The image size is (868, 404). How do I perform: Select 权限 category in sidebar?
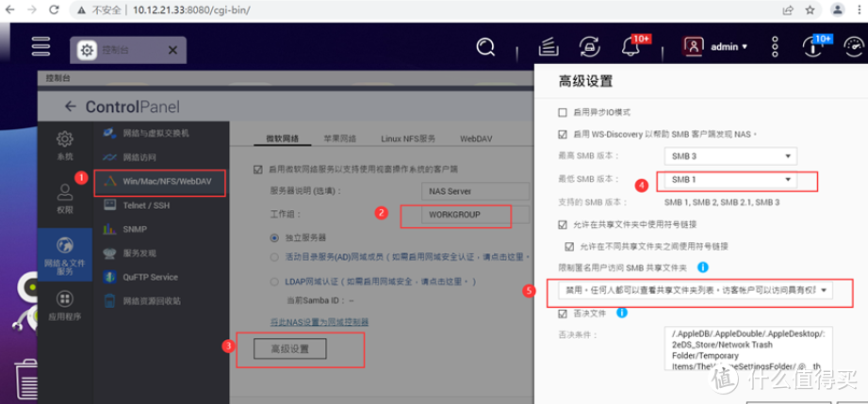tap(65, 200)
